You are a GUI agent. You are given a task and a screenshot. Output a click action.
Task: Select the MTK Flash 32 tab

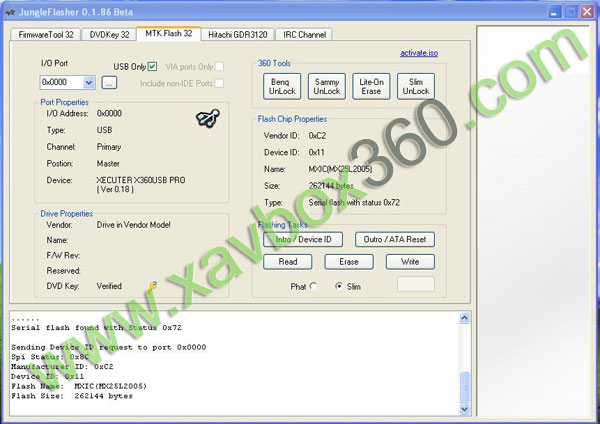169,33
